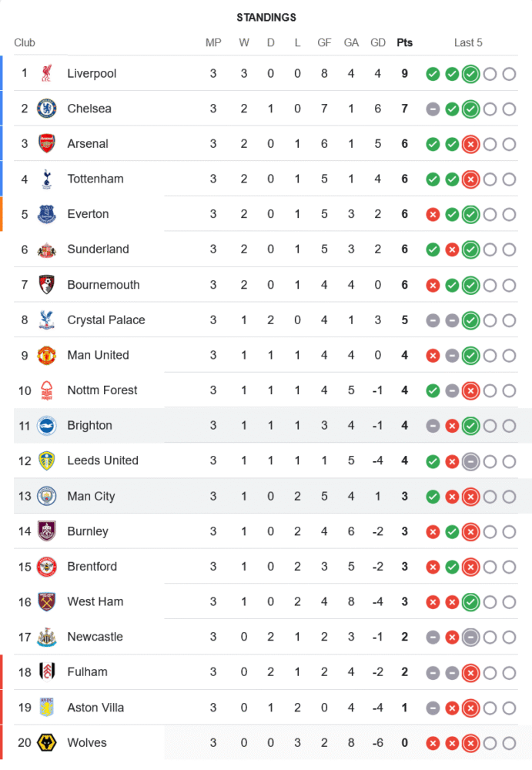Click Liverpool's highlighted latest win indicator
This screenshot has height=770, width=532.
[470, 74]
